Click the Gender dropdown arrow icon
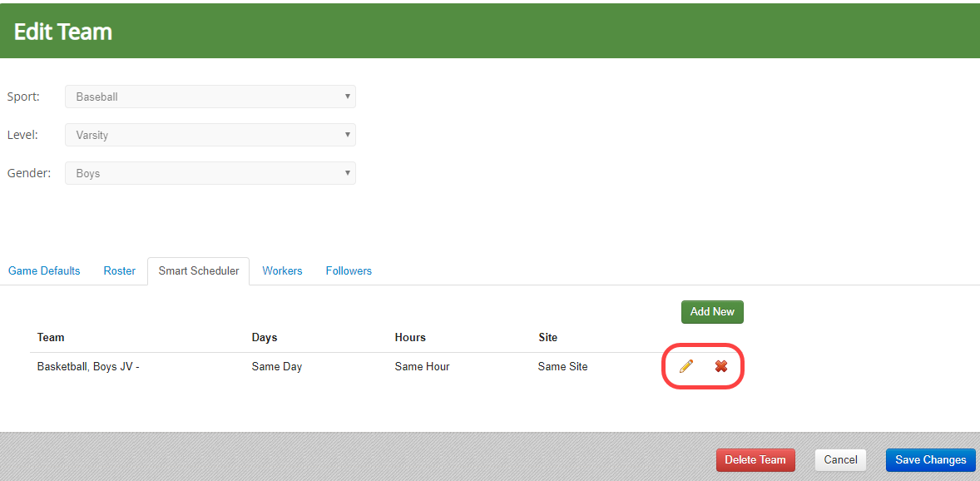Image resolution: width=980 pixels, height=481 pixels. 347,173
